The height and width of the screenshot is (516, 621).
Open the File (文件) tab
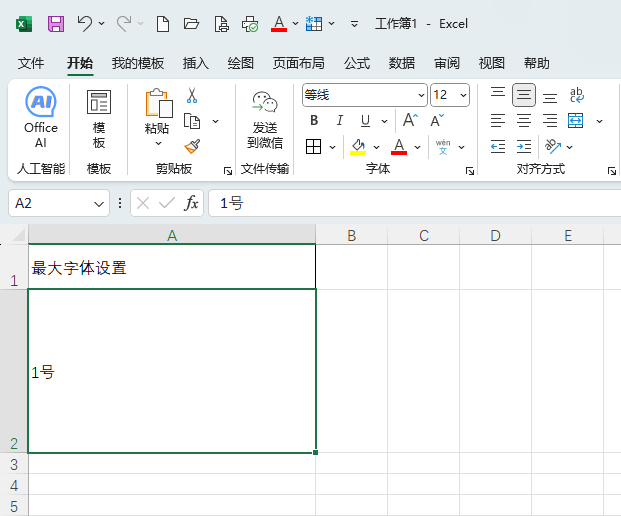(31, 63)
